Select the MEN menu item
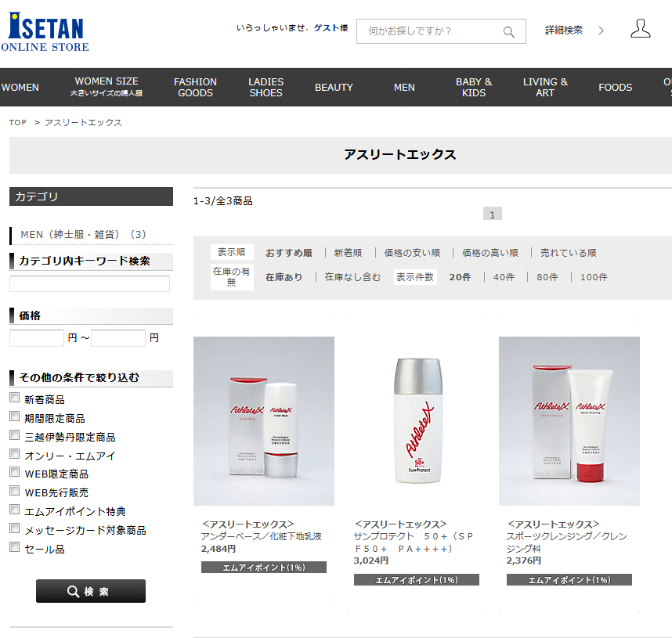Viewport: 672px width, 638px height. (404, 88)
